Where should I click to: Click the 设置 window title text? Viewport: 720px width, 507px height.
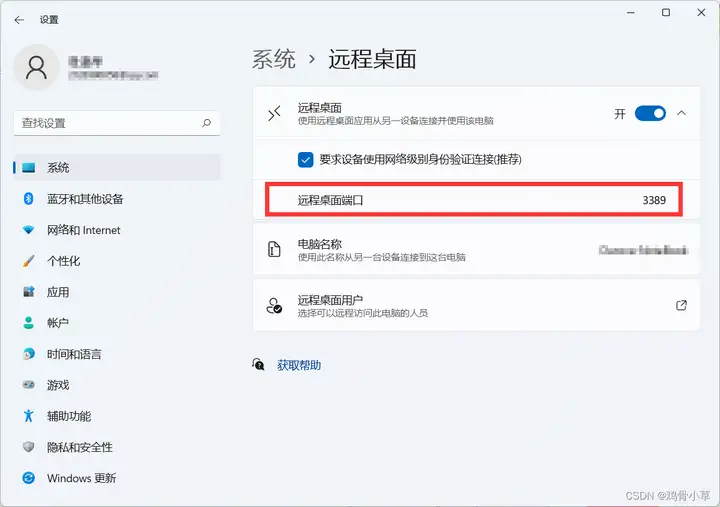point(49,20)
